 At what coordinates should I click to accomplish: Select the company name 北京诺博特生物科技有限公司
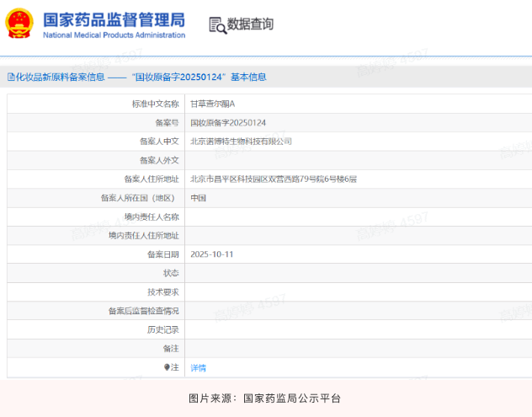click(x=241, y=142)
